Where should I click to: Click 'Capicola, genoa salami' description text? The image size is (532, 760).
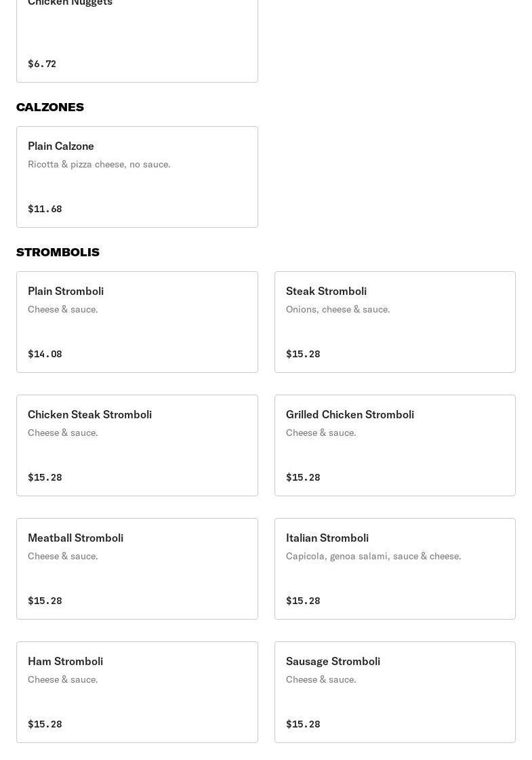(373, 556)
